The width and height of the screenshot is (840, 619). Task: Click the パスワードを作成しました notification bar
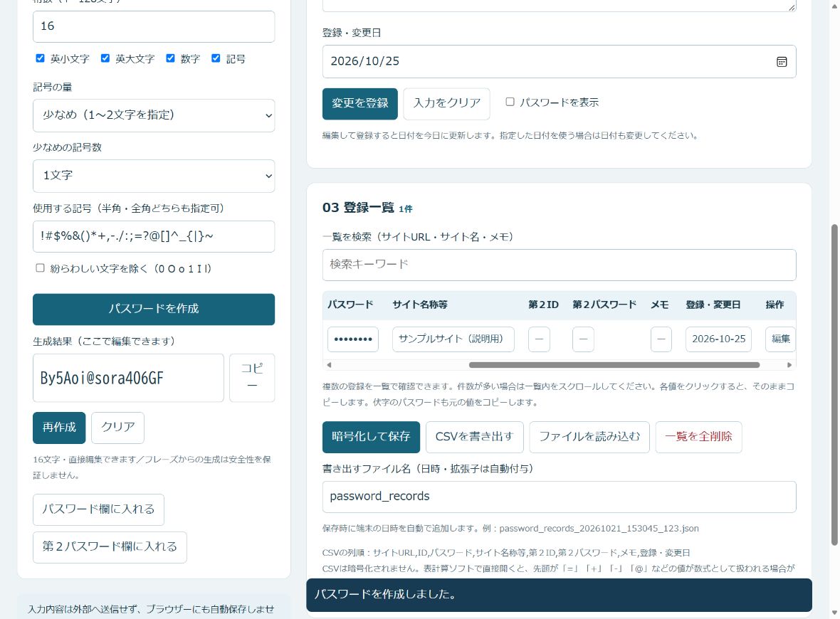pyautogui.click(x=559, y=594)
